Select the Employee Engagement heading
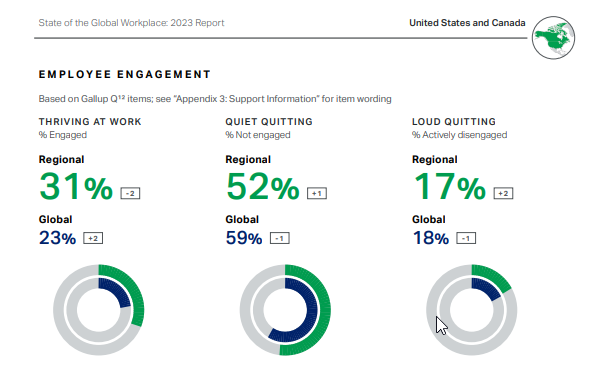The height and width of the screenshot is (374, 609). tap(125, 74)
